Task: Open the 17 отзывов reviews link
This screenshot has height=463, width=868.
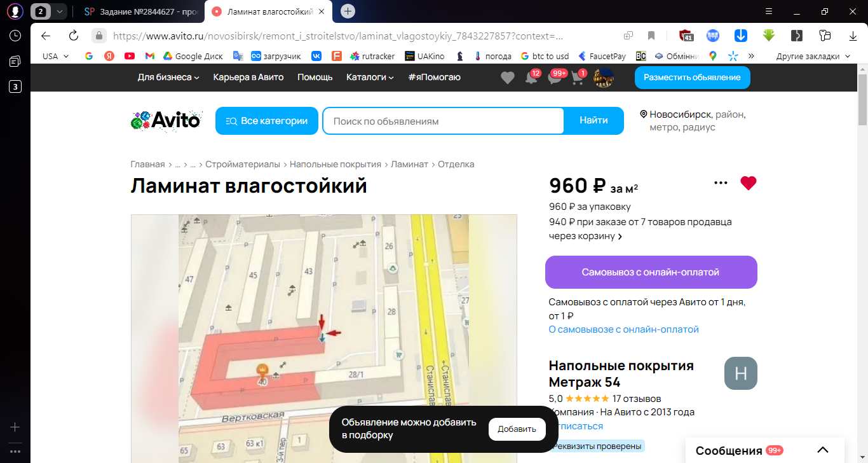Action: pyautogui.click(x=637, y=399)
